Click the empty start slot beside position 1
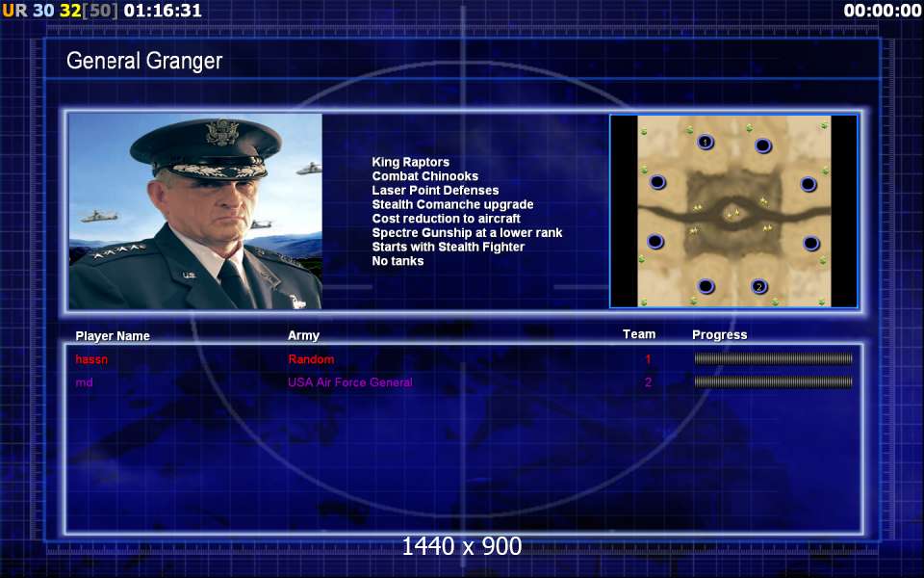The width and height of the screenshot is (924, 578). [763, 145]
